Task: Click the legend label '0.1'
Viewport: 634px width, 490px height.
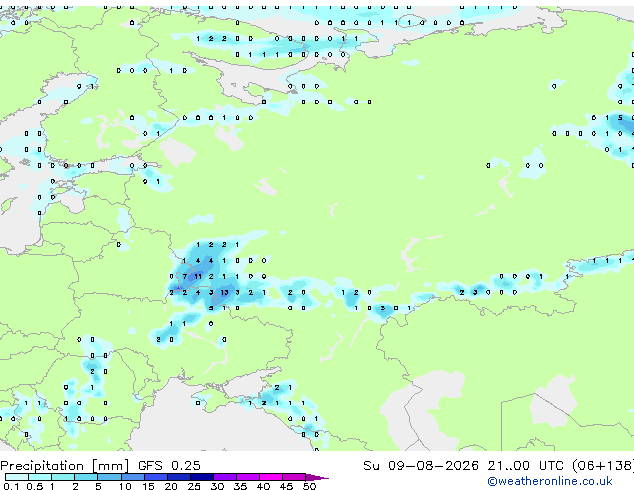Action: [x=11, y=486]
